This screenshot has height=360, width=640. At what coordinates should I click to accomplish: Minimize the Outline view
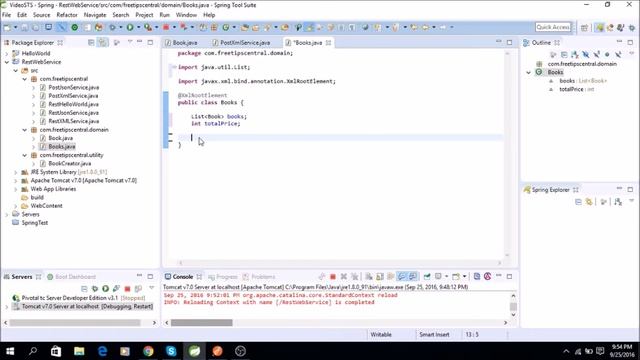click(619, 42)
